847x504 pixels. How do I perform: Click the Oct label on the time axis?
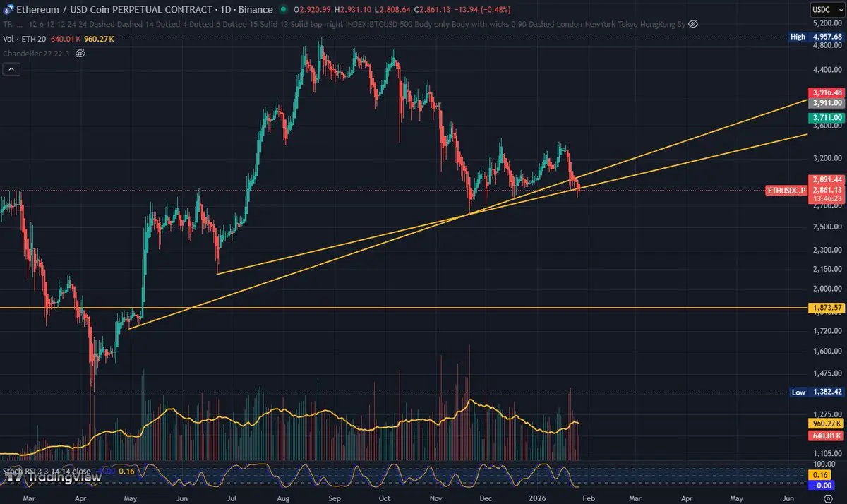click(x=384, y=498)
